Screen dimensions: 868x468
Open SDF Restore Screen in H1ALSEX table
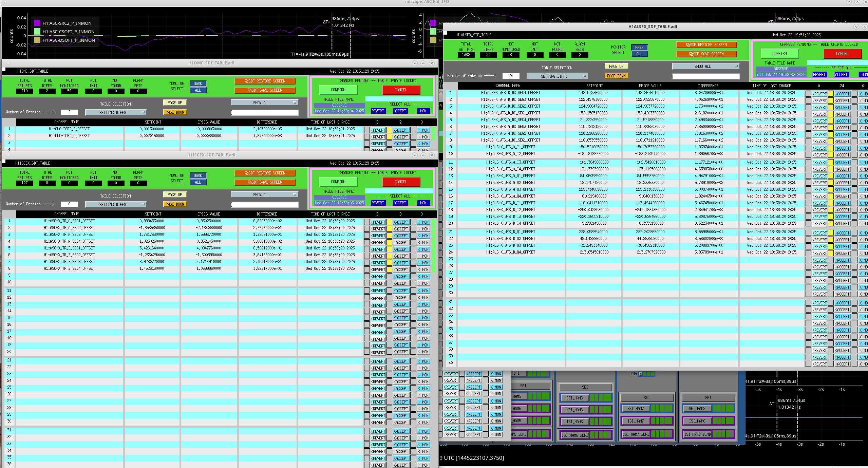click(x=706, y=45)
